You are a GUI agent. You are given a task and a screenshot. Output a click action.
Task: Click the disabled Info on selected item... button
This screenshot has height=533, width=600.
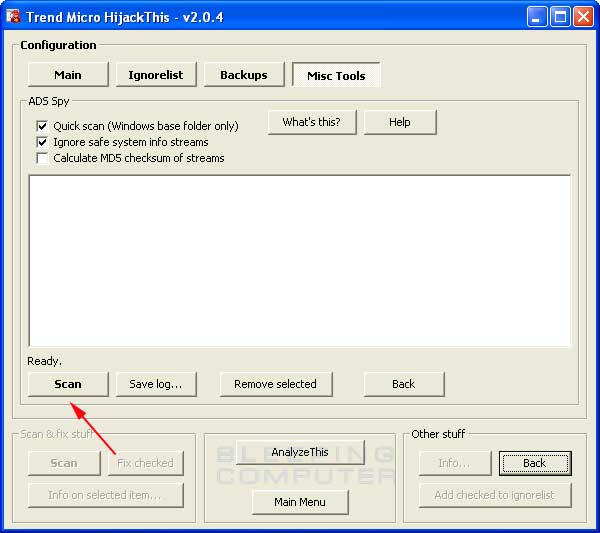click(x=106, y=495)
